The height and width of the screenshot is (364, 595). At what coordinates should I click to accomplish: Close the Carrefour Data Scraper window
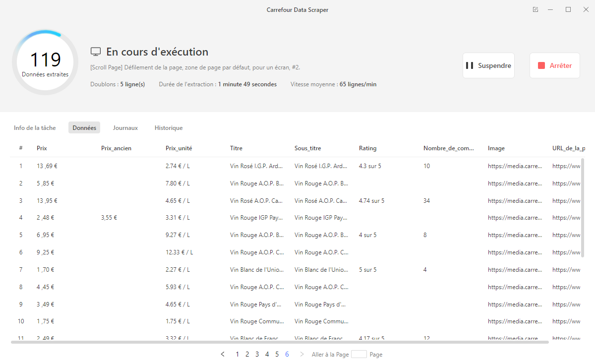coord(586,9)
